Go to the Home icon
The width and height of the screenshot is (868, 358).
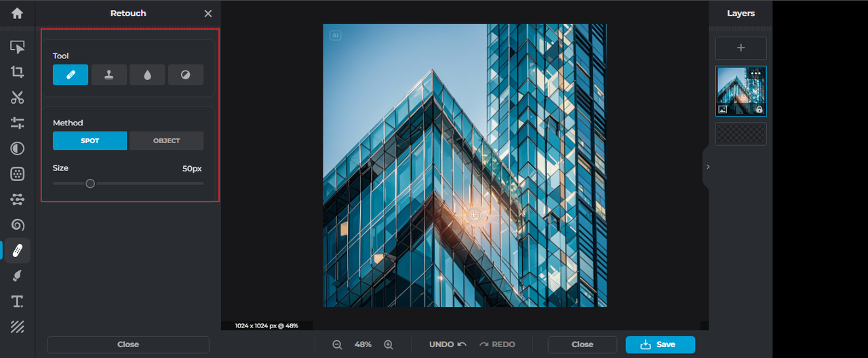point(17,13)
